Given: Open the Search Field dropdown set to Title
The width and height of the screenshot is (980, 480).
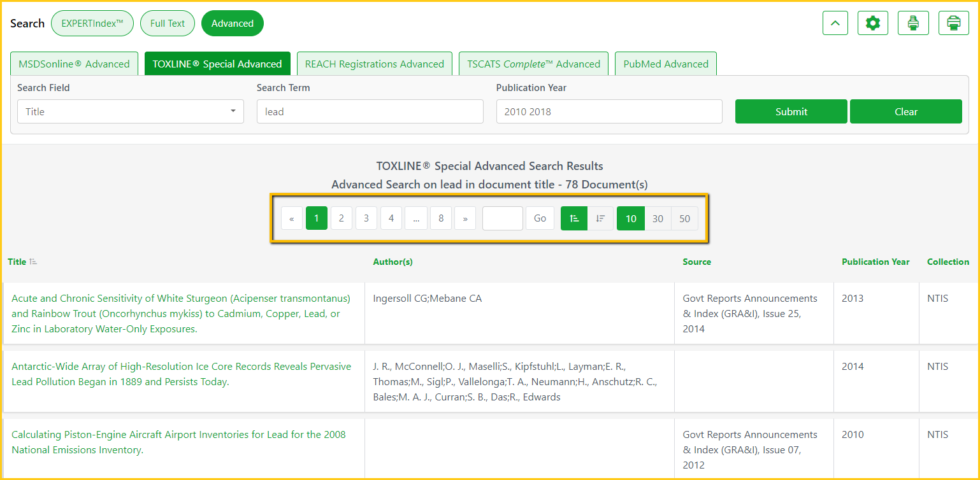Looking at the screenshot, I should click(x=130, y=111).
